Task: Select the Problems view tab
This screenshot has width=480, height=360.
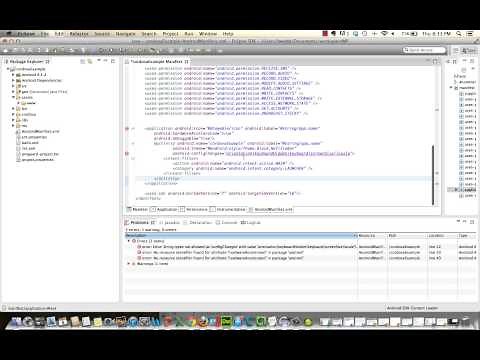Action: click(139, 222)
